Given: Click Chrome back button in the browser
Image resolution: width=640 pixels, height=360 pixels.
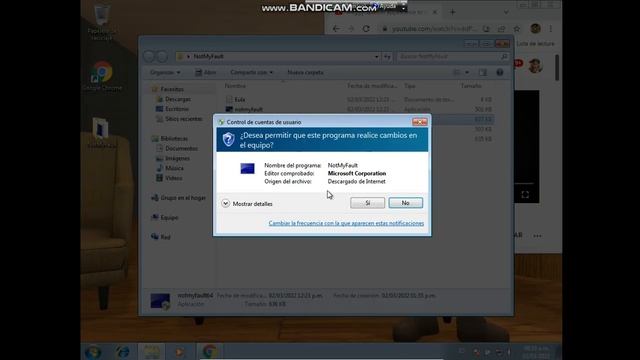Looking at the screenshot, I should [336, 29].
